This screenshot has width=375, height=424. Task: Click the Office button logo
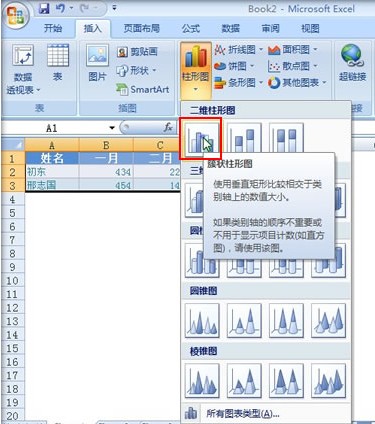16,15
